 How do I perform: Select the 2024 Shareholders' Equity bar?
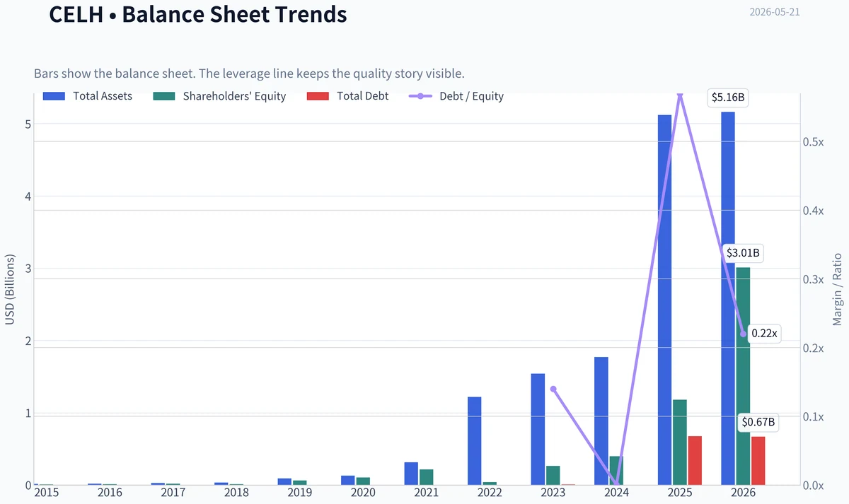coord(616,471)
